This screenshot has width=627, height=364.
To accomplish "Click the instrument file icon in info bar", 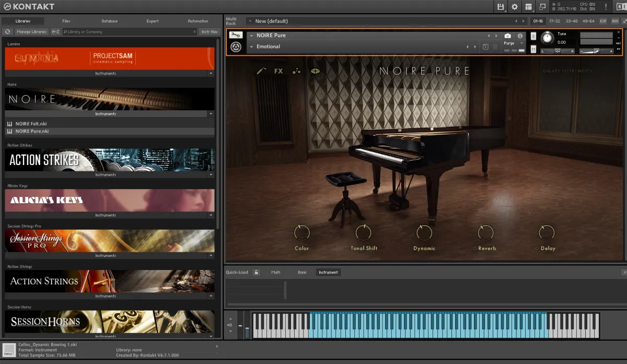I will (9, 350).
